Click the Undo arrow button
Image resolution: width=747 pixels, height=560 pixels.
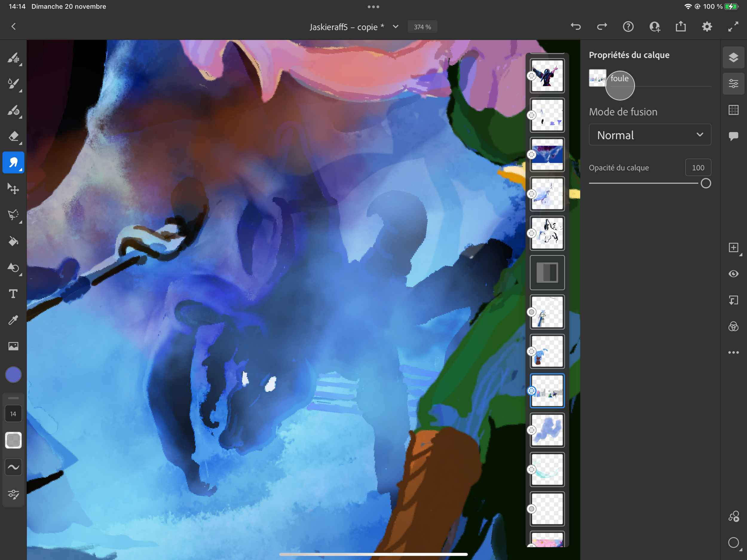(x=576, y=26)
